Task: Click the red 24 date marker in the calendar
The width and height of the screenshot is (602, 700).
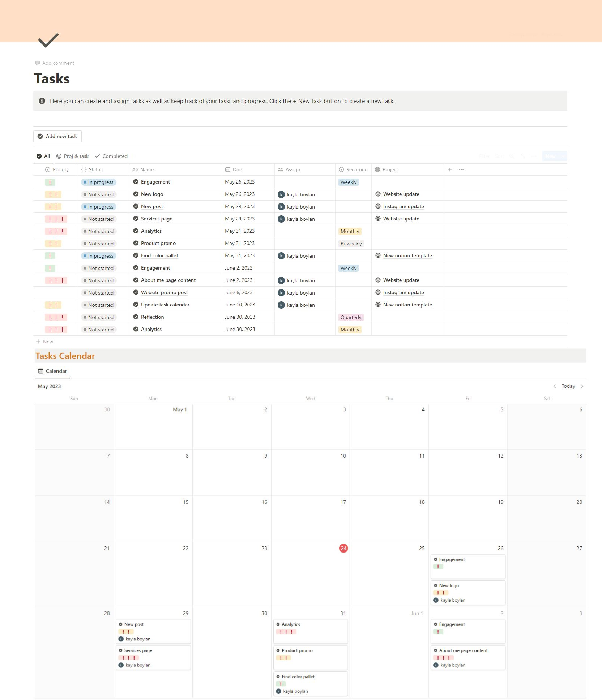Action: [x=343, y=548]
